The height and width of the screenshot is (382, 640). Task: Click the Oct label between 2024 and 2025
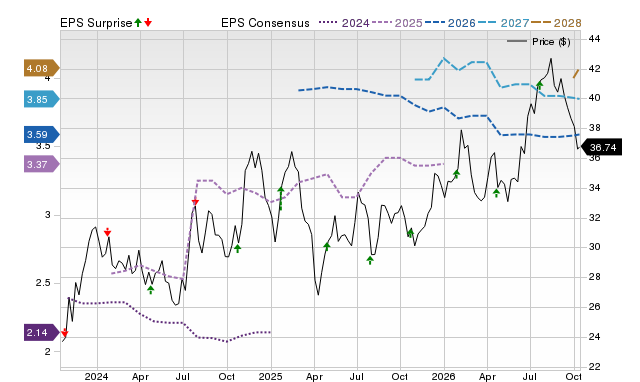[x=227, y=376]
